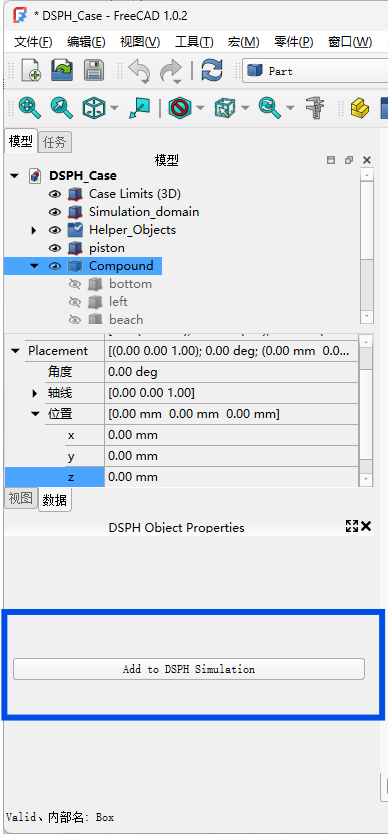Undock the DSPH Object Properties panel

point(351,526)
